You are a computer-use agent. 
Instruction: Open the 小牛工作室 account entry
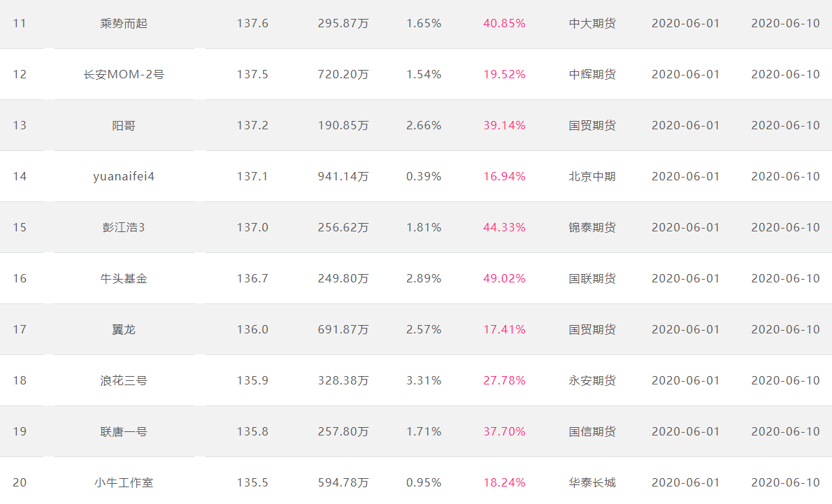(124, 482)
